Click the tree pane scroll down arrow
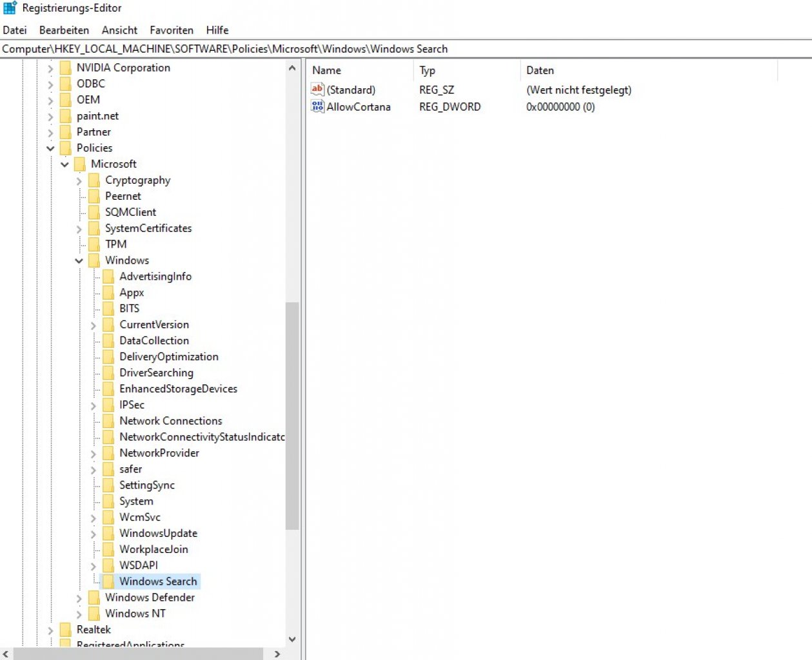This screenshot has height=660, width=812. [x=292, y=639]
